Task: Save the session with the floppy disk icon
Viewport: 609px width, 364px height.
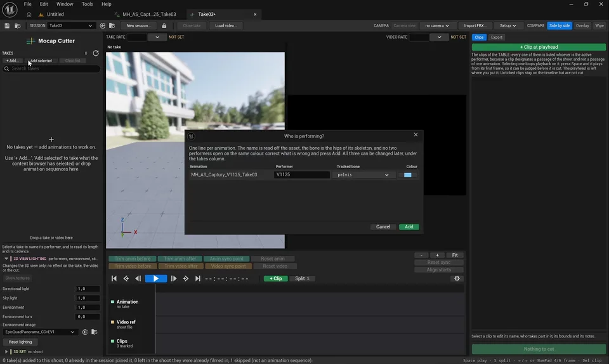Action: [7, 25]
